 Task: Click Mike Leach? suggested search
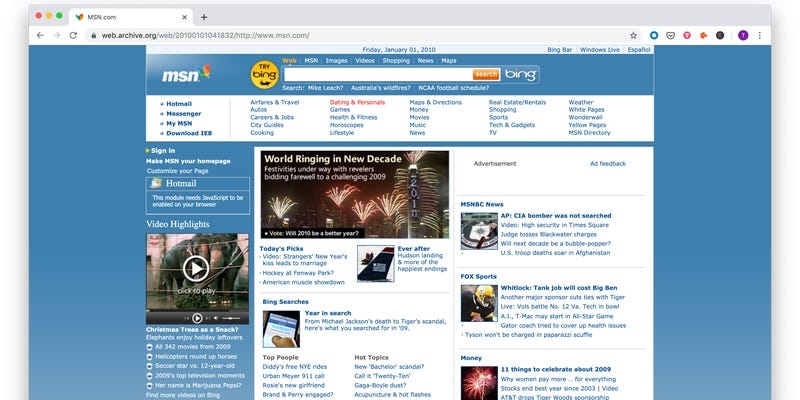pos(325,88)
